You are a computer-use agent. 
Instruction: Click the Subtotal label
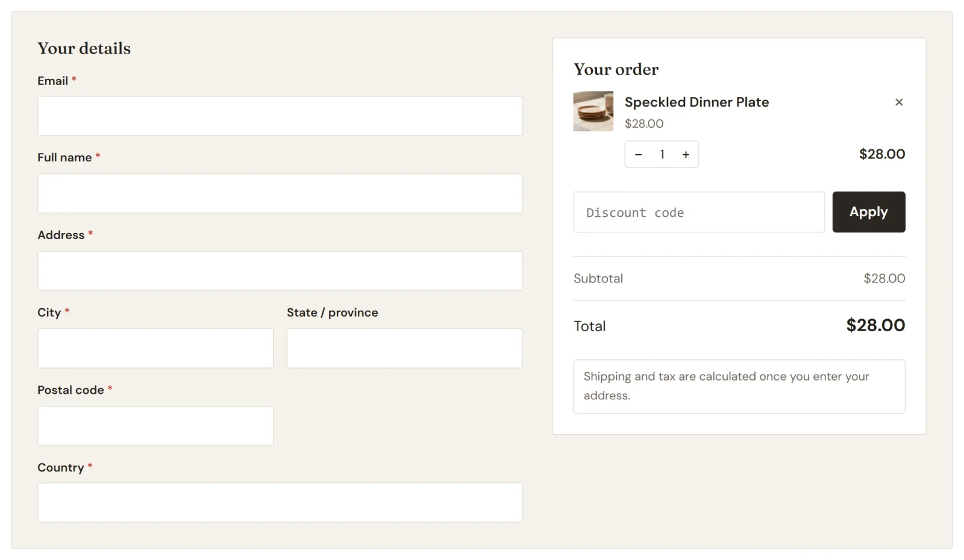(x=598, y=278)
